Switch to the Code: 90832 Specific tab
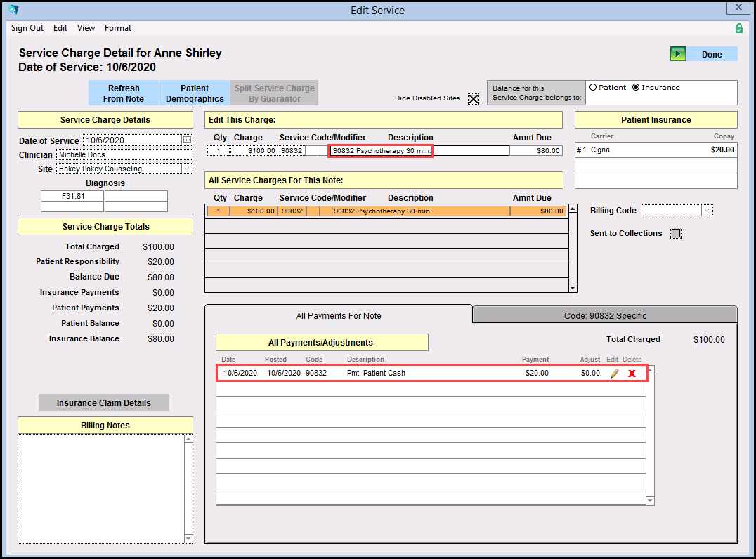Image resolution: width=756 pixels, height=559 pixels. (605, 315)
